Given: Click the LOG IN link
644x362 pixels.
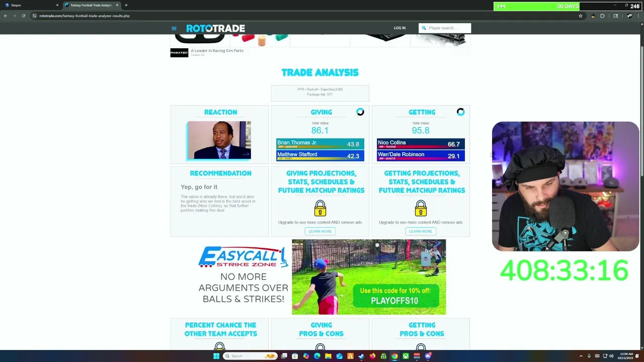Looking at the screenshot, I should [x=399, y=28].
